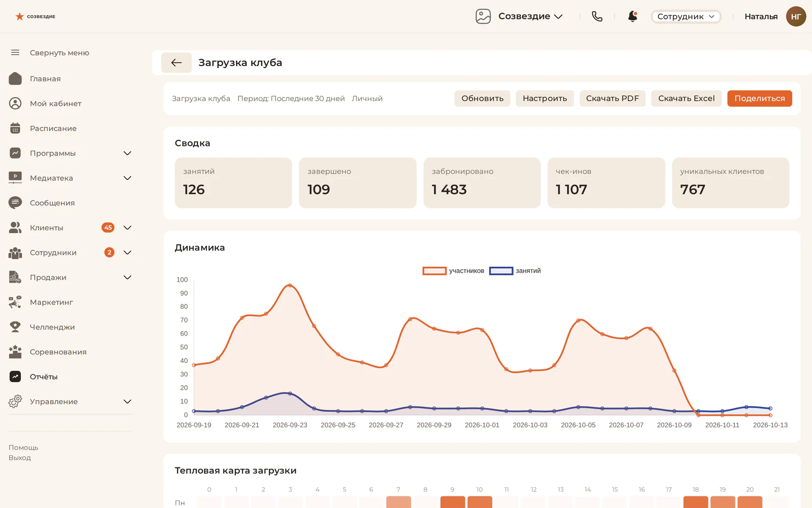Viewport: 812px width, 508px height.
Task: Click the Настроить button
Action: point(545,99)
